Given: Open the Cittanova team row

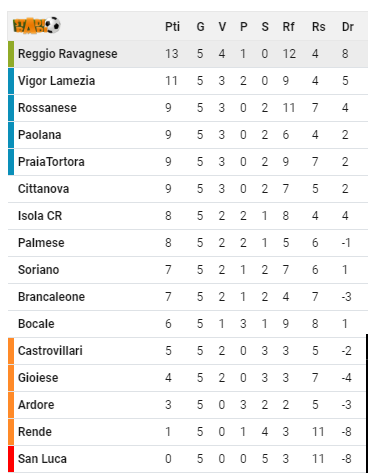Looking at the screenshot, I should point(188,189).
